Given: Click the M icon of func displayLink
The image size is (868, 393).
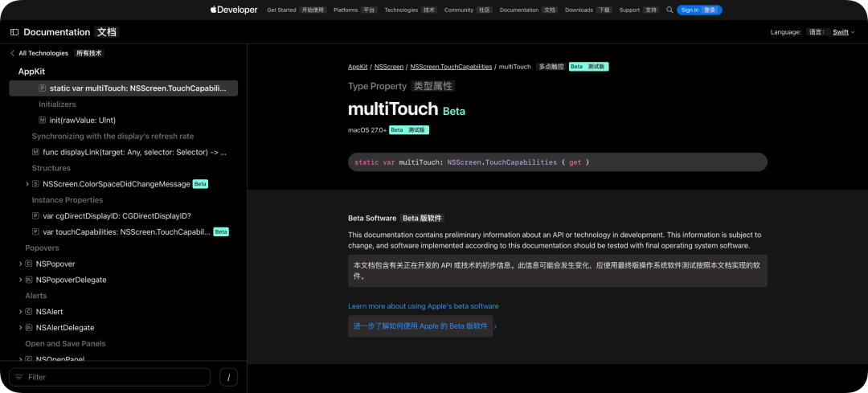Looking at the screenshot, I should 35,152.
